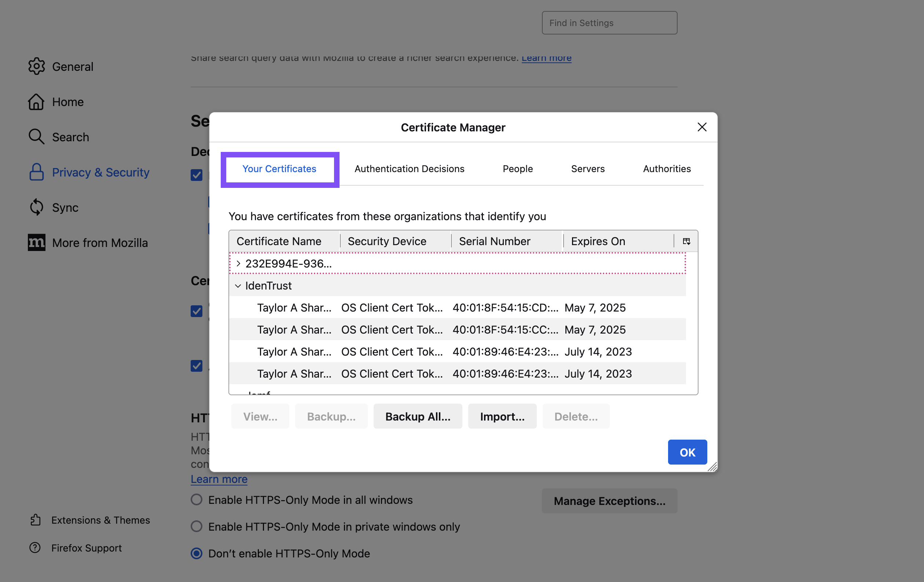Click the General gear icon
The height and width of the screenshot is (582, 924).
click(x=36, y=66)
